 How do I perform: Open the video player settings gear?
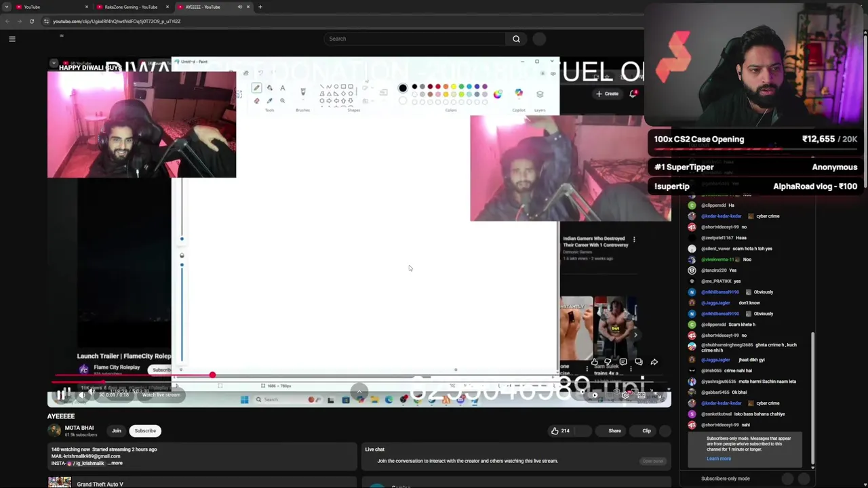625,394
